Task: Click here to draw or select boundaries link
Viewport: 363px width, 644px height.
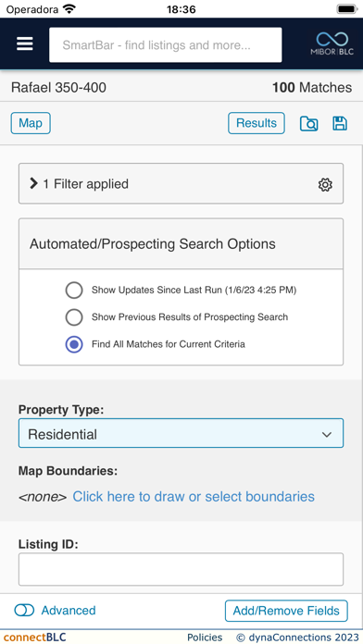Action: pyautogui.click(x=194, y=497)
